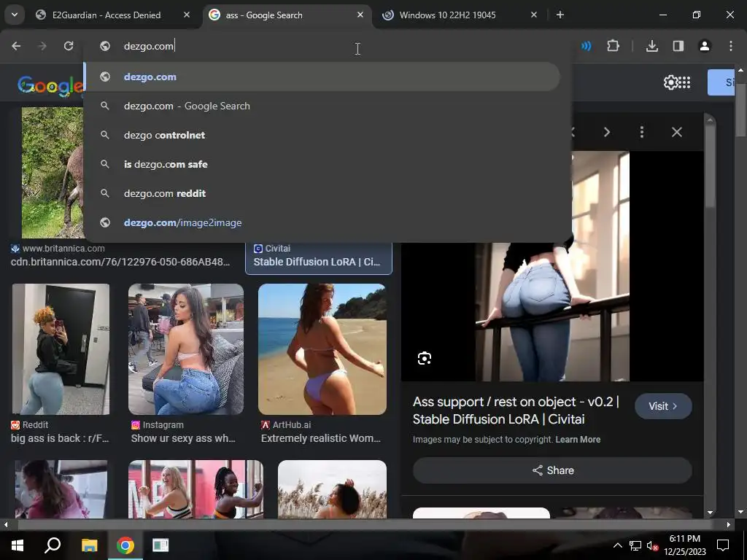
Task: Choose the dezgo.com reddit suggestion
Action: pyautogui.click(x=322, y=193)
